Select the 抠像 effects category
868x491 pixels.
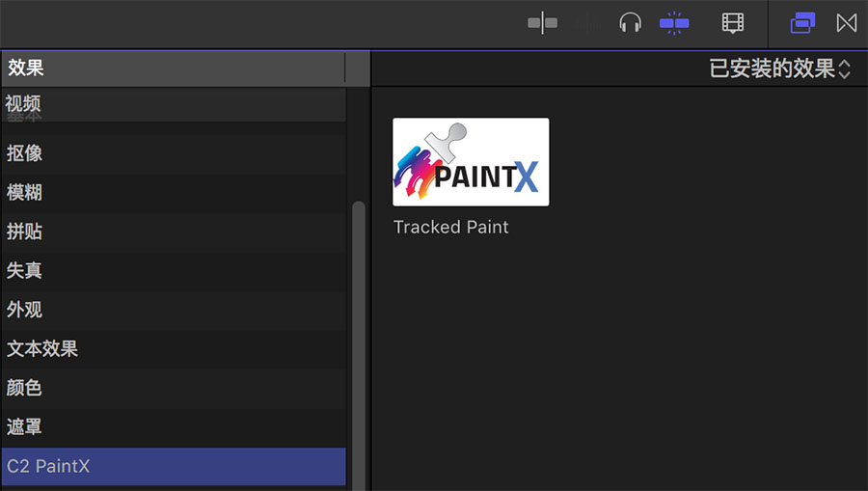174,153
